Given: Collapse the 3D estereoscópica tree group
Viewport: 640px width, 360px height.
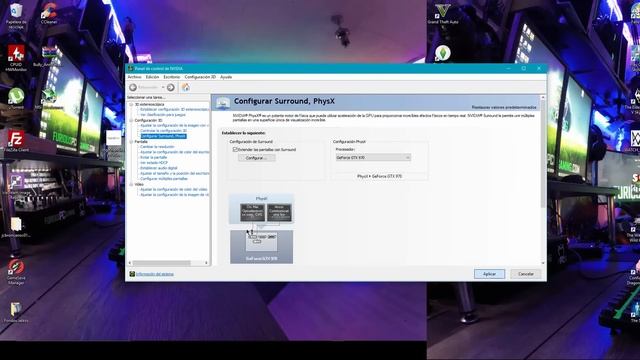Looking at the screenshot, I should (x=131, y=104).
